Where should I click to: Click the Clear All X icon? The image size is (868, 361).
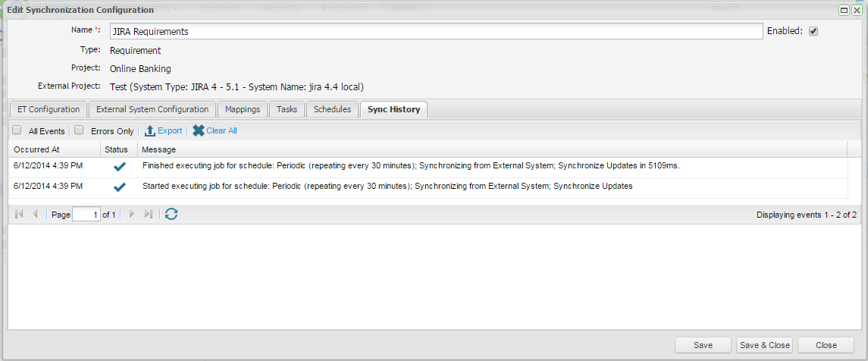coord(199,130)
